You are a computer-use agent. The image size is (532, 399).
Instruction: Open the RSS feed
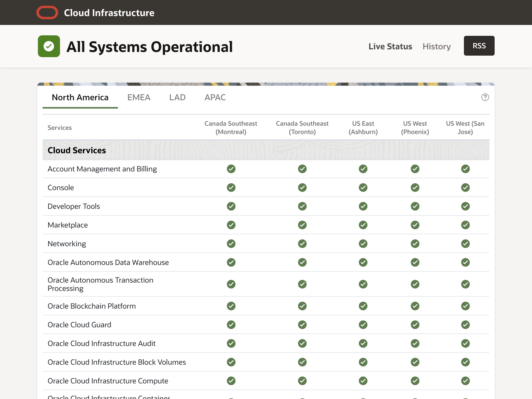479,46
